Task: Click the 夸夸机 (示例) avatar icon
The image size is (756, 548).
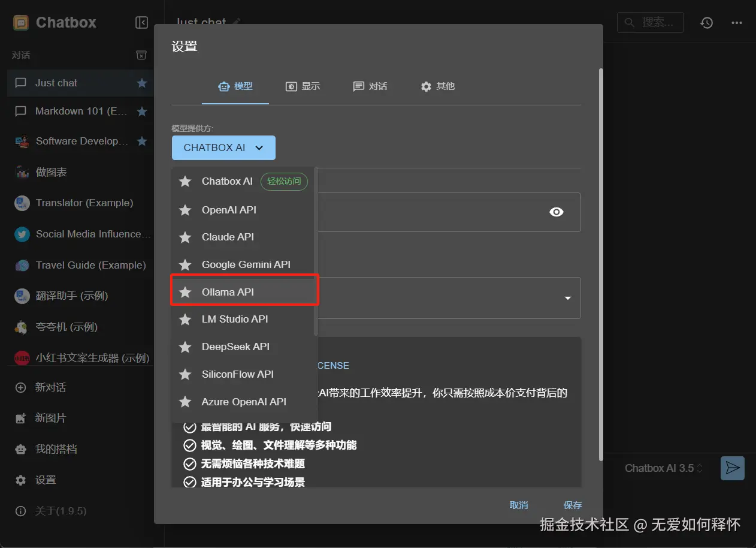Action: (22, 327)
